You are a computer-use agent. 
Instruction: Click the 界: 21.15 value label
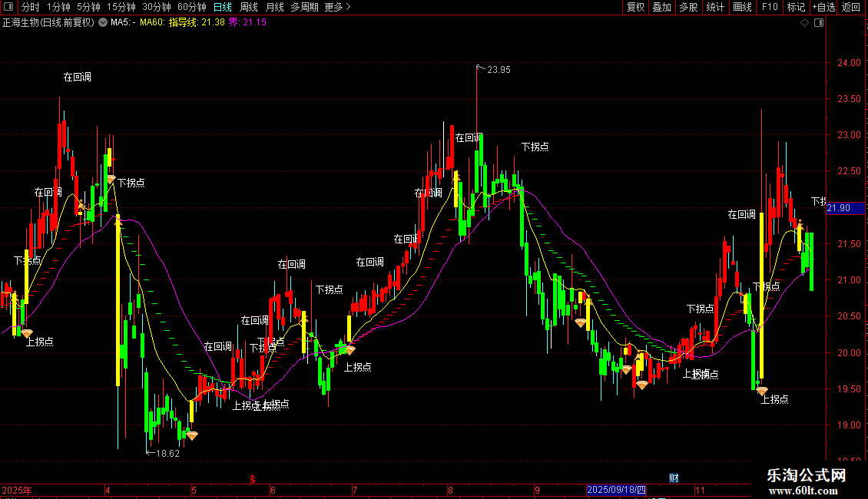pos(247,23)
